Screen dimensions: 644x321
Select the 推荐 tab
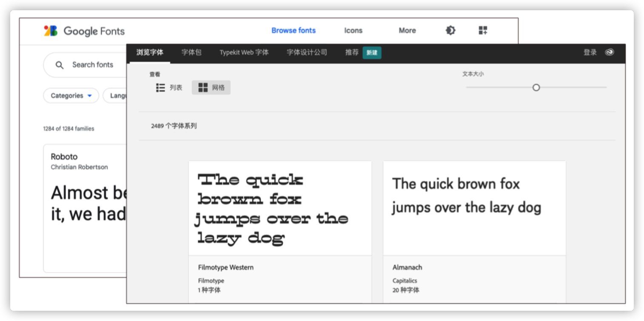tap(352, 52)
